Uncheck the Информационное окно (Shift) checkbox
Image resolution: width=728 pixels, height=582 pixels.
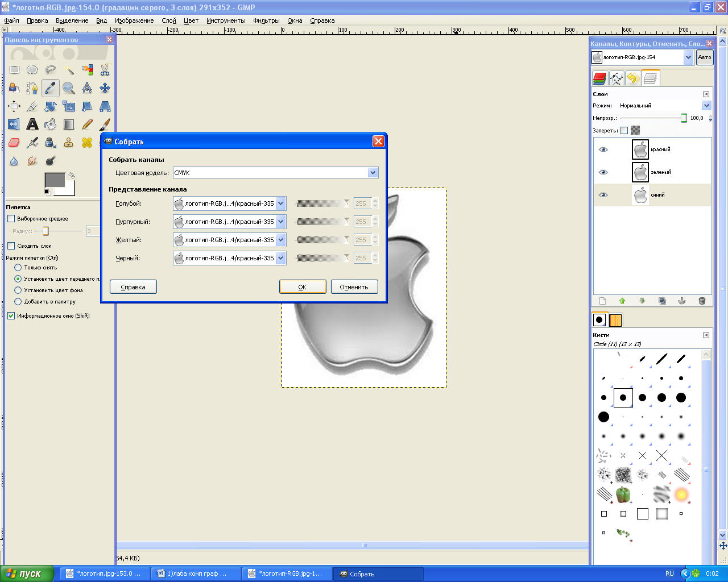(x=11, y=316)
